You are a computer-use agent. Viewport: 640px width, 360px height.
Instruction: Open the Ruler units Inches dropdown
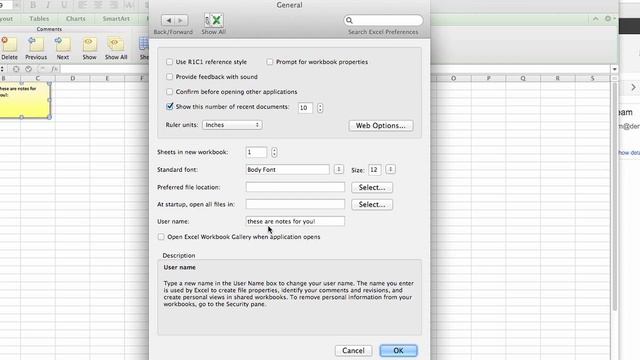(x=232, y=125)
